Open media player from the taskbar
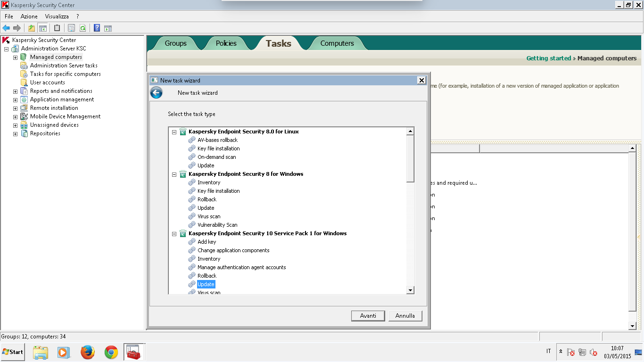 (64, 352)
